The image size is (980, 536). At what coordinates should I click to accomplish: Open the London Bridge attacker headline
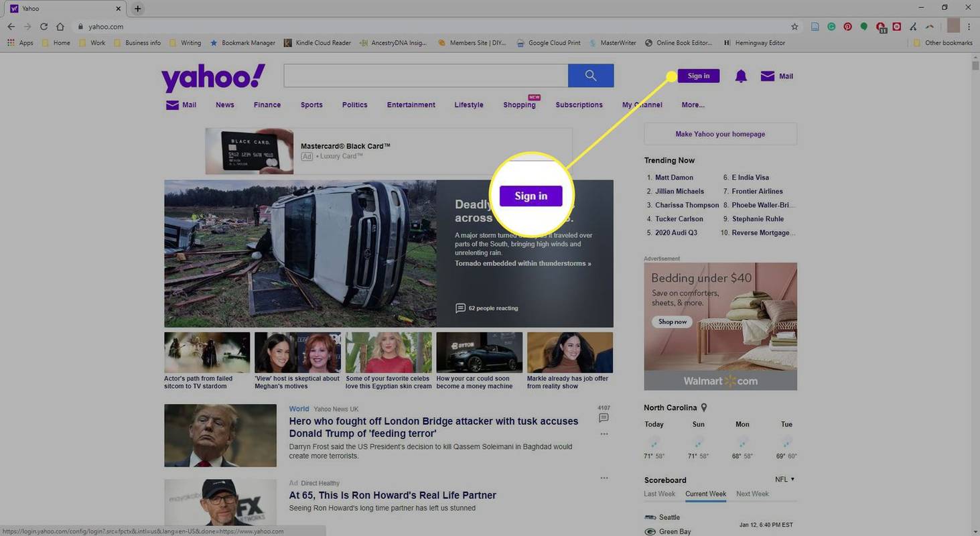pos(433,427)
